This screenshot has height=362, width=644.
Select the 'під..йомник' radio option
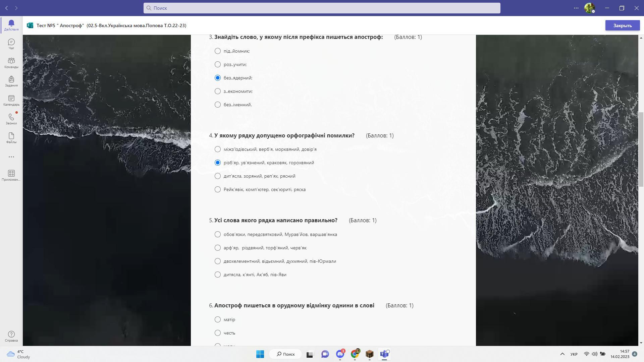click(218, 51)
